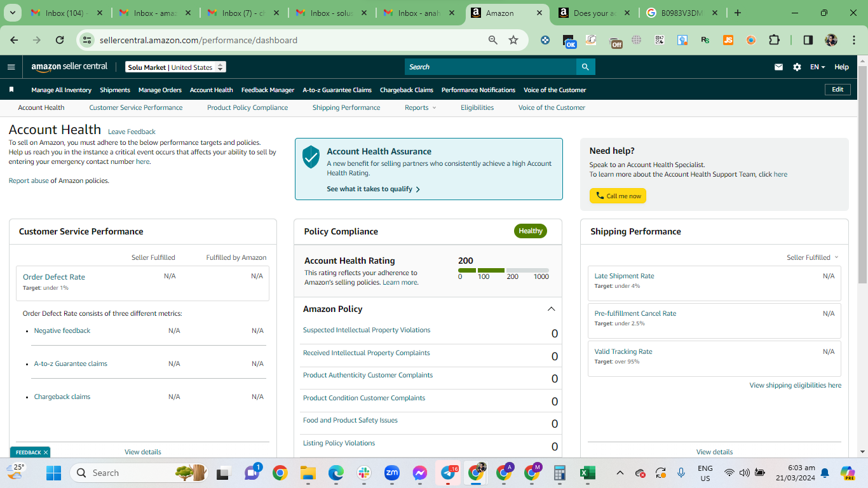This screenshot has height=488, width=868.
Task: Open Telegram from the taskbar
Action: [x=448, y=473]
